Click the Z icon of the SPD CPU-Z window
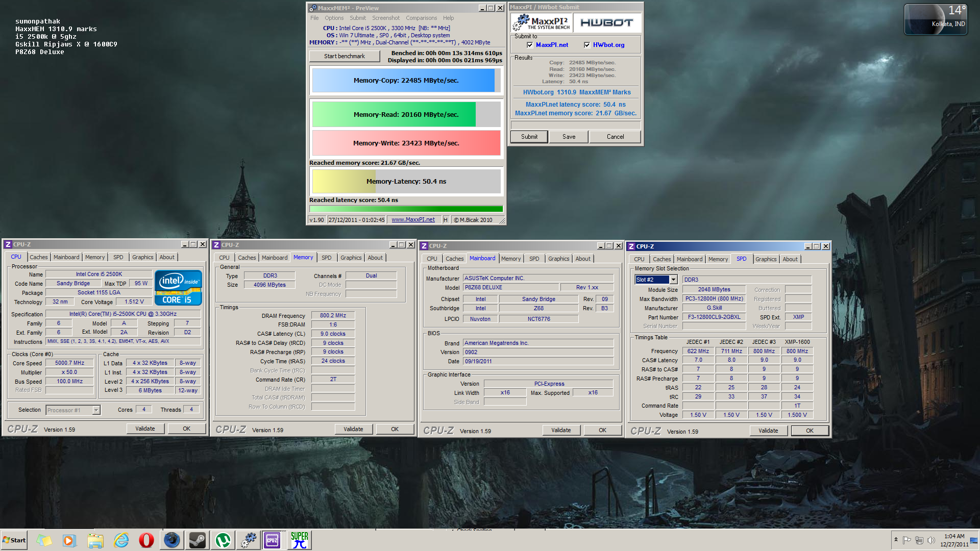980x551 pixels. pyautogui.click(x=631, y=246)
